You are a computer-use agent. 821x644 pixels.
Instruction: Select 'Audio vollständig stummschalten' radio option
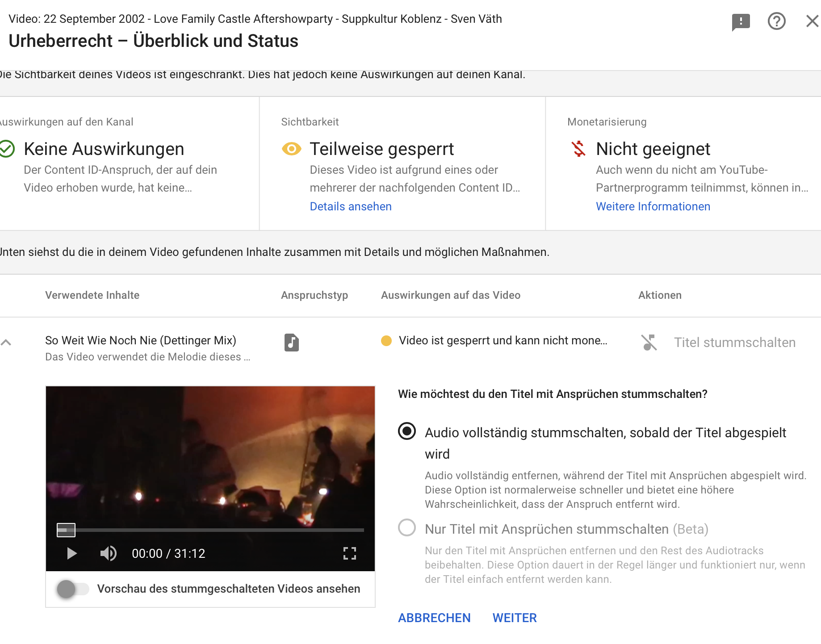(x=407, y=431)
